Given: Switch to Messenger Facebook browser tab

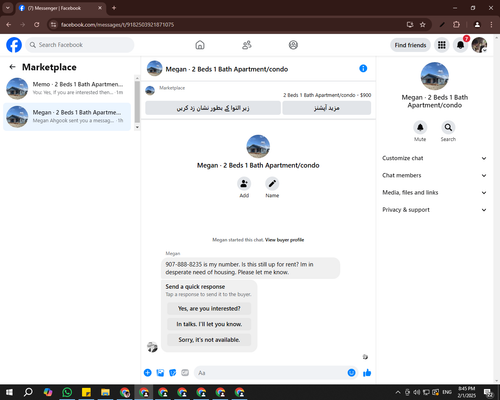Looking at the screenshot, I should pyautogui.click(x=61, y=8).
